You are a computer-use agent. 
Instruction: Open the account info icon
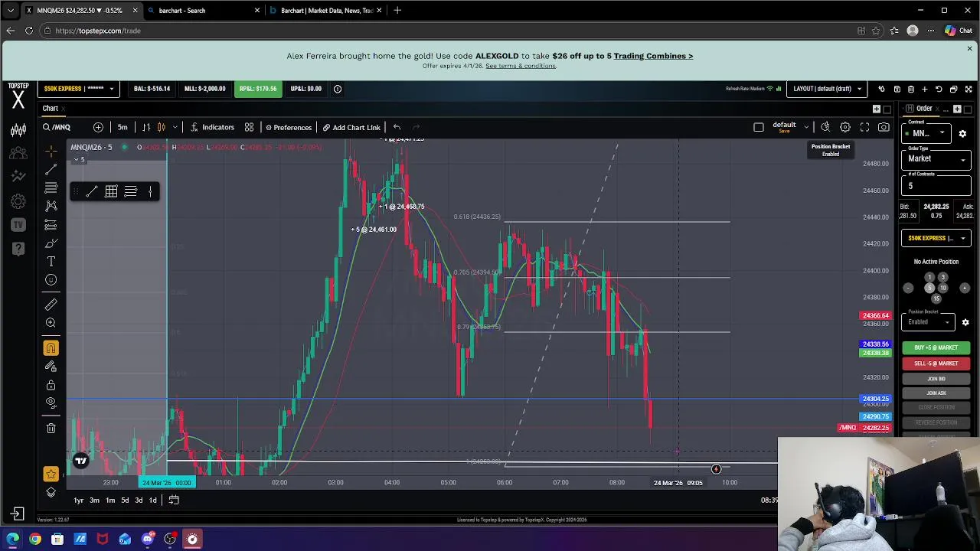point(338,89)
